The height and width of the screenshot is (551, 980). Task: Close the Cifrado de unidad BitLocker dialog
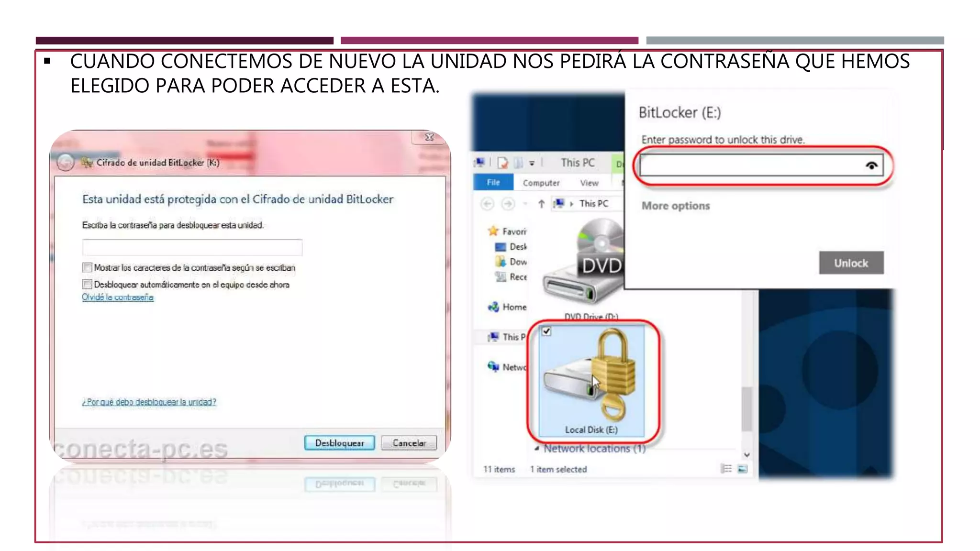429,137
